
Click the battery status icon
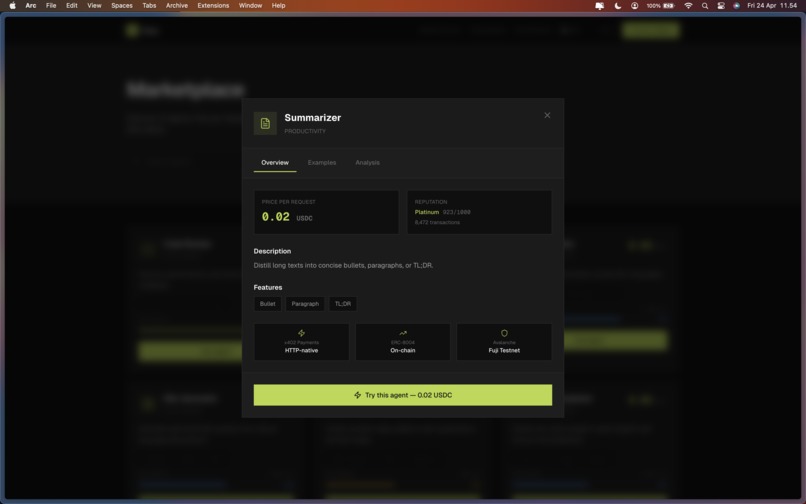[x=669, y=6]
